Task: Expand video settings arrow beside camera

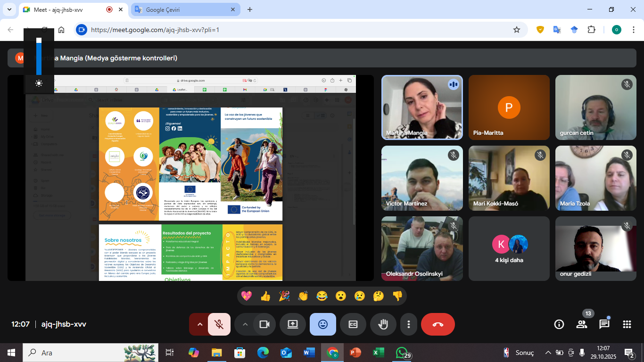Action: pos(245,324)
